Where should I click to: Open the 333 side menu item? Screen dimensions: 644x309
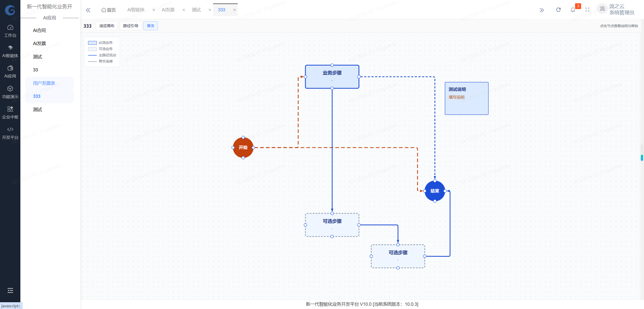[x=50, y=96]
